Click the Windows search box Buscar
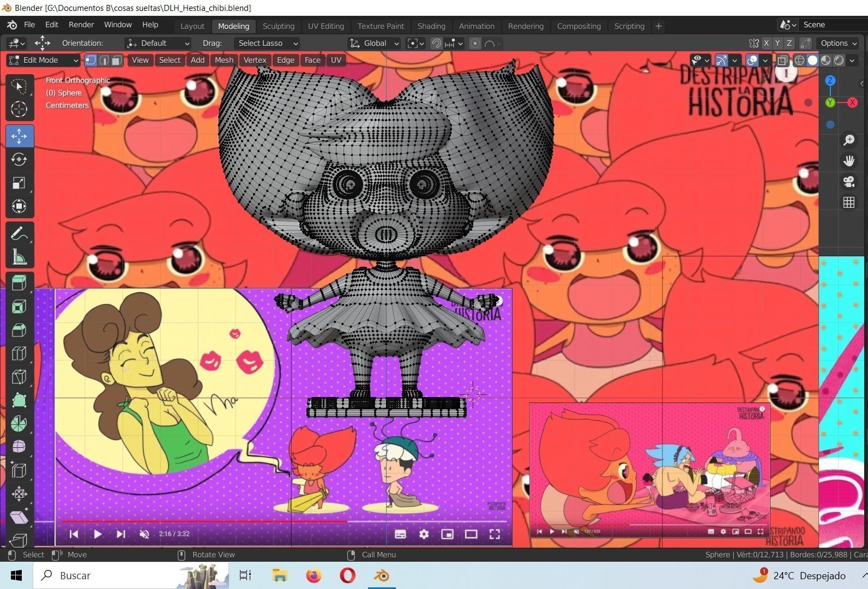Screen dimensions: 868x589 point(131,575)
